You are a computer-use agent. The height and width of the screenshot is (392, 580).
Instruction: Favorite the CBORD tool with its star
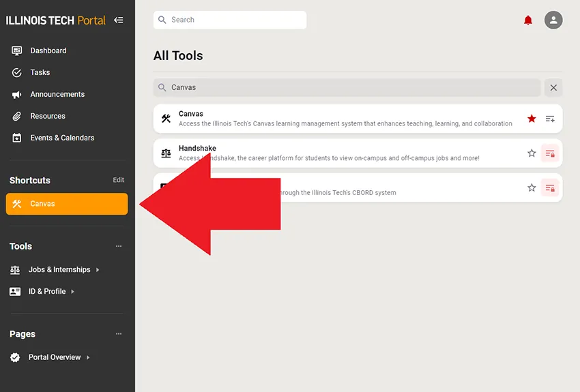(x=532, y=187)
